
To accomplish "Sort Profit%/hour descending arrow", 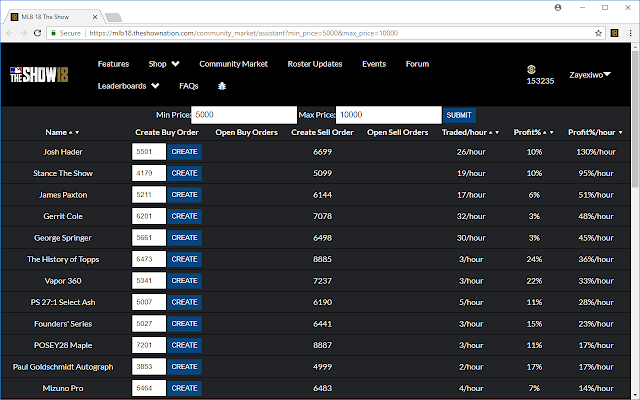I will [620, 133].
